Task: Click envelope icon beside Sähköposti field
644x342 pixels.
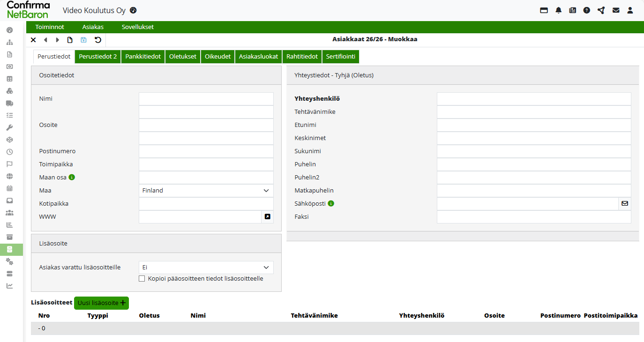Action: (x=624, y=204)
